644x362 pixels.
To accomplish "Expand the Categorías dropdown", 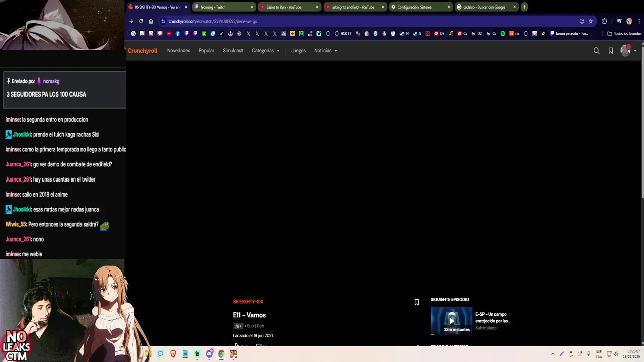I will point(266,51).
